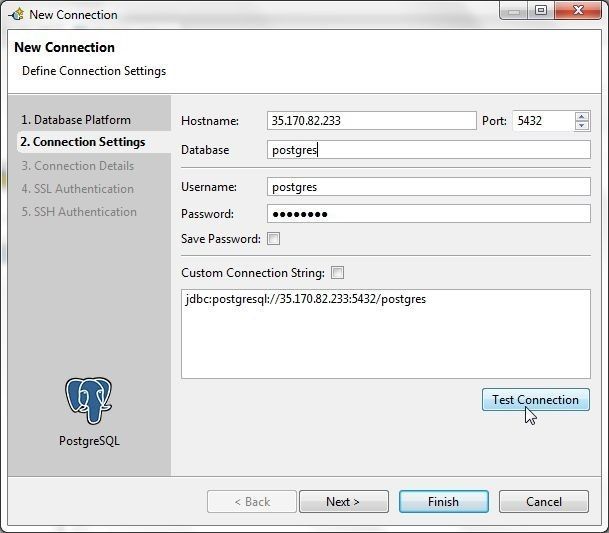Click the Username: label

pyautogui.click(x=209, y=187)
